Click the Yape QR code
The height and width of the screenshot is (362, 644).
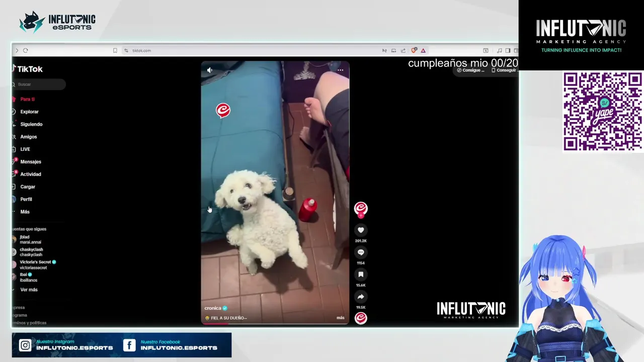(x=603, y=112)
